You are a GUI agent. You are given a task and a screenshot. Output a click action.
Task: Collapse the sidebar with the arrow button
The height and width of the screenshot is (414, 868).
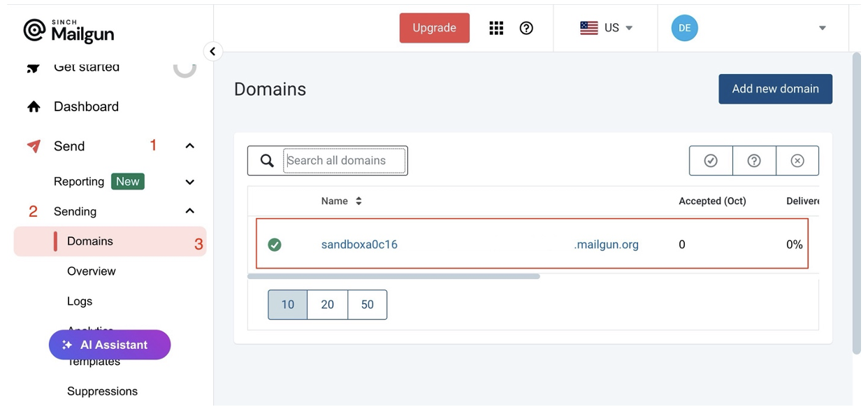point(212,51)
